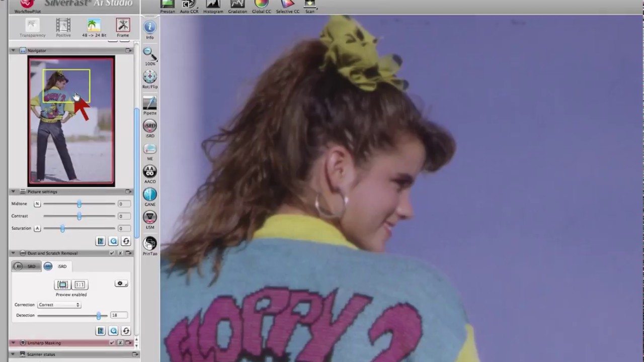Click the Detection slider handle
Viewport: 644px width, 362px height.
99,315
